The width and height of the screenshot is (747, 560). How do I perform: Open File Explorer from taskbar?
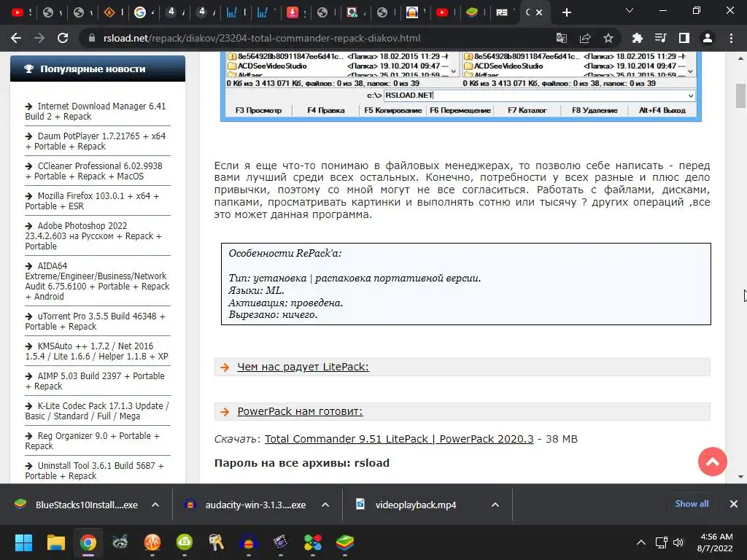(55, 542)
